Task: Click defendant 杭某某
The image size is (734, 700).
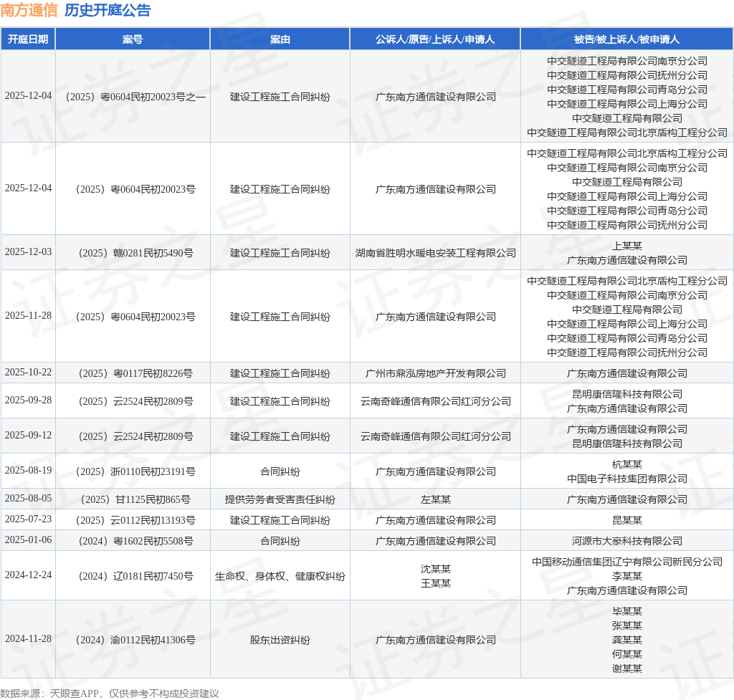Action: point(626,464)
